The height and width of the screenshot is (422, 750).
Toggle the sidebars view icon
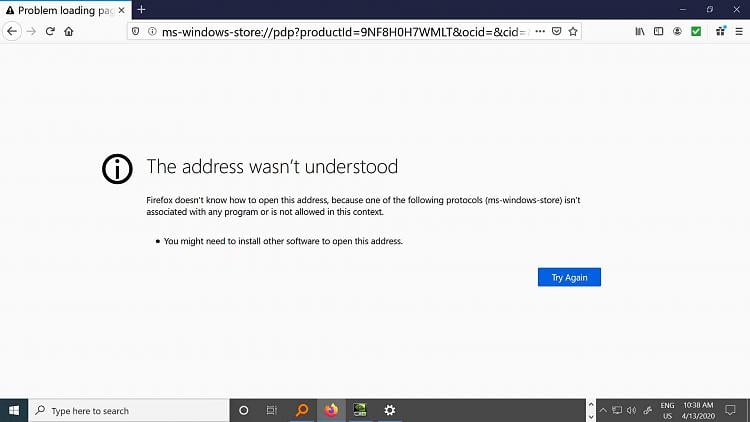(659, 32)
